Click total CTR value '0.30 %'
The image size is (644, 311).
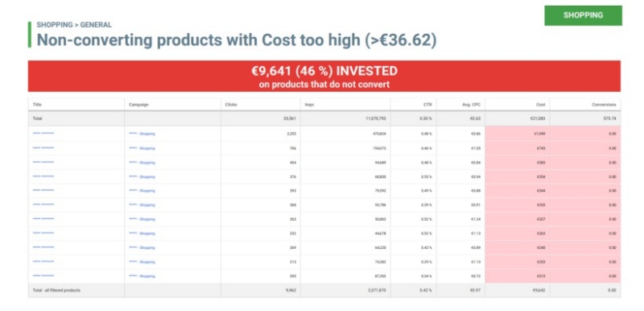[x=427, y=118]
